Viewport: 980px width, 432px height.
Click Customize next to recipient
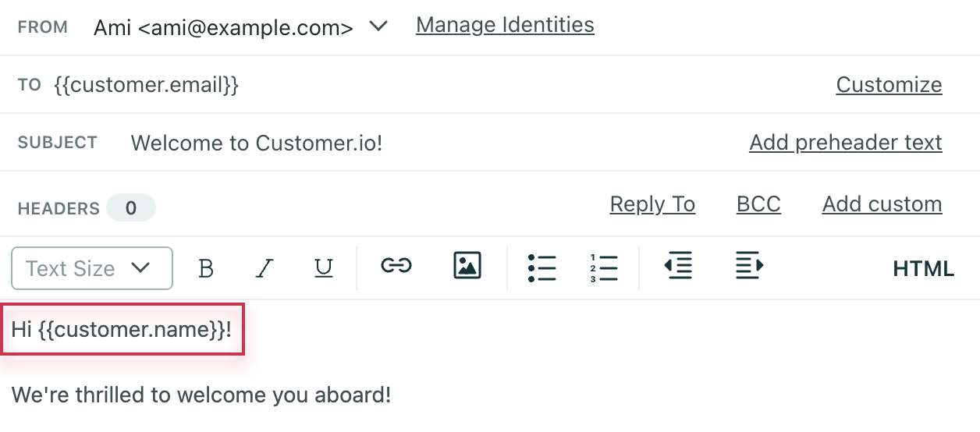coord(889,84)
